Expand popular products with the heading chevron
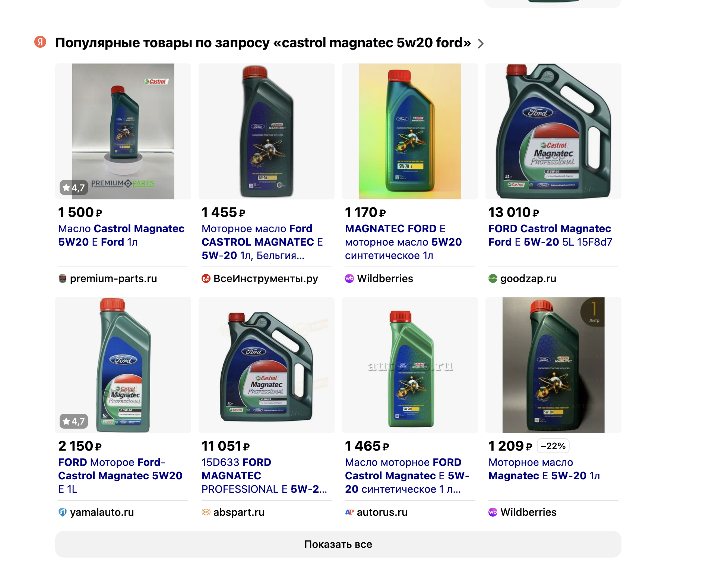728x571 pixels. click(x=481, y=44)
